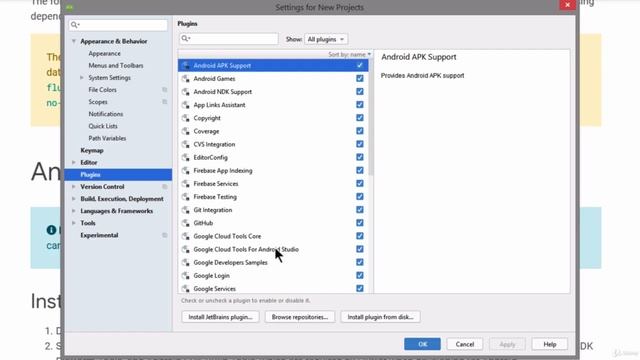Open the Help button
Viewport: 640px width, 360px height.
click(x=549, y=344)
